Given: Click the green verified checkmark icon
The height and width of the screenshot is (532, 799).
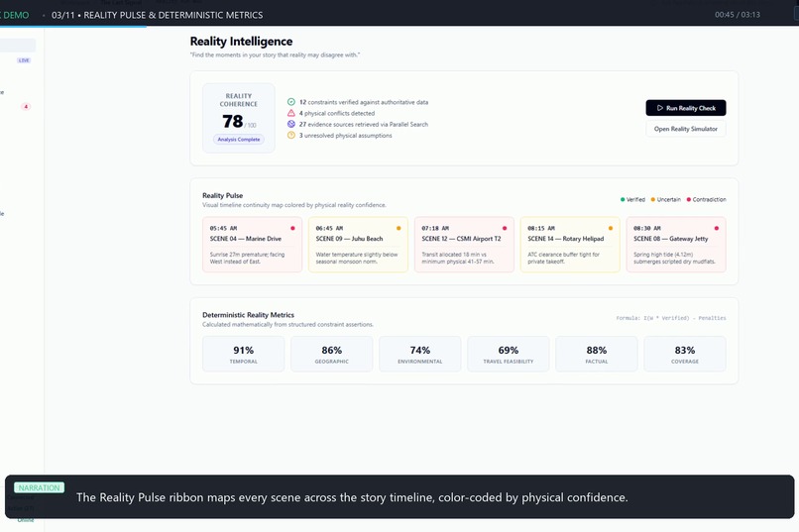Looking at the screenshot, I should 291,102.
